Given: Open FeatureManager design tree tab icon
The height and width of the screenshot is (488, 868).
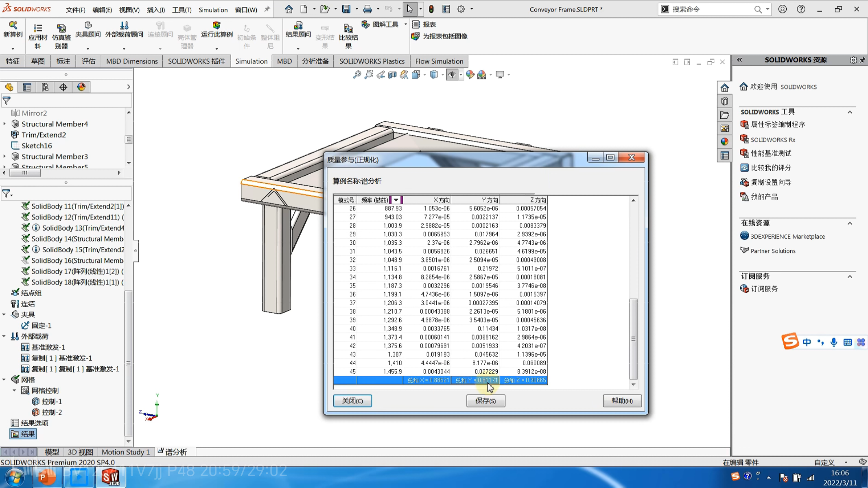Looking at the screenshot, I should [9, 87].
